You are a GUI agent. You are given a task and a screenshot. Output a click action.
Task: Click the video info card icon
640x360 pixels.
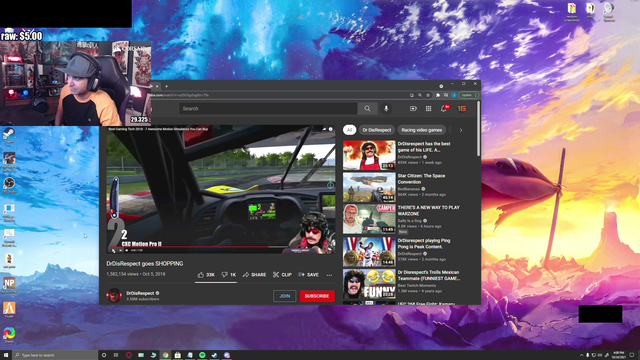[x=331, y=129]
